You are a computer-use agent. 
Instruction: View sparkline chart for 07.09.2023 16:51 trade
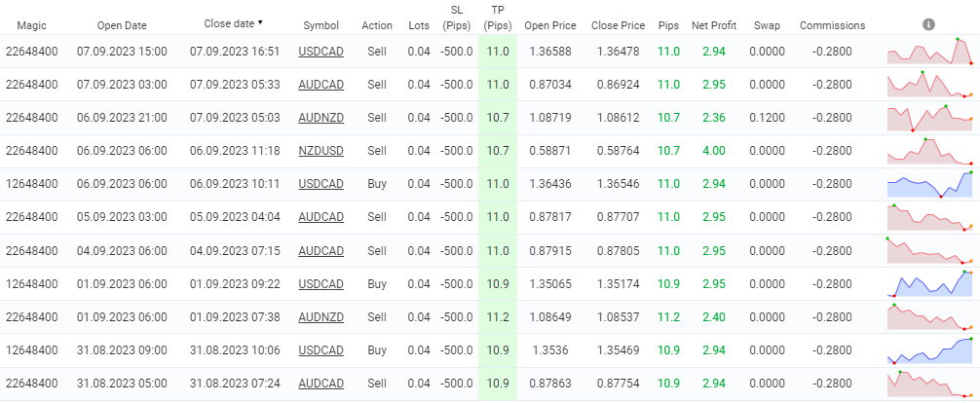click(x=930, y=52)
